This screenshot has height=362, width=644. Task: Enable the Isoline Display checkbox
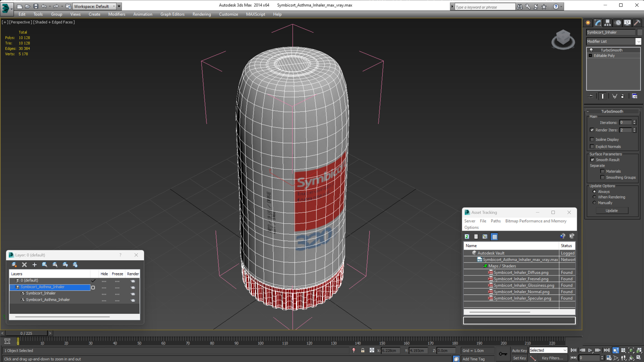592,139
